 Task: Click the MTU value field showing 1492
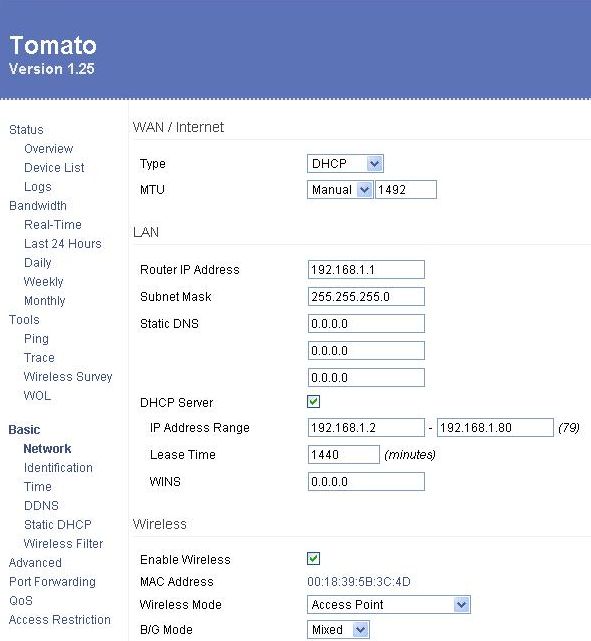pyautogui.click(x=406, y=190)
